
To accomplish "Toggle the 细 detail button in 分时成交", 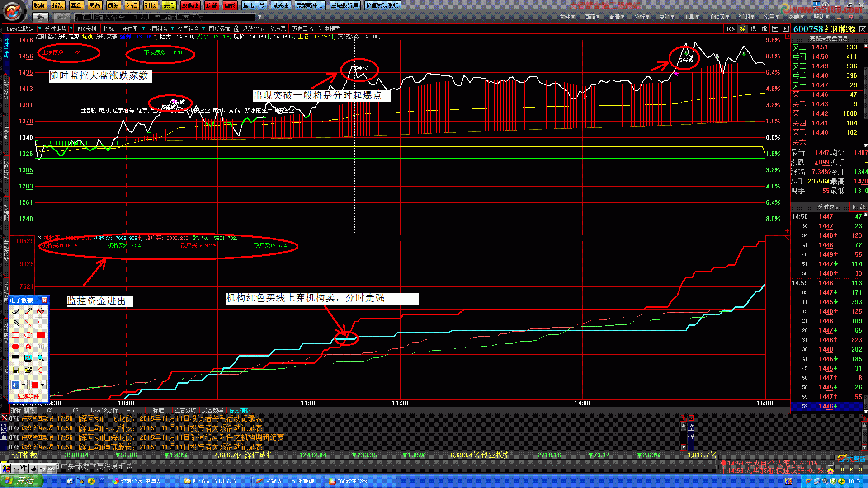I will click(863, 206).
